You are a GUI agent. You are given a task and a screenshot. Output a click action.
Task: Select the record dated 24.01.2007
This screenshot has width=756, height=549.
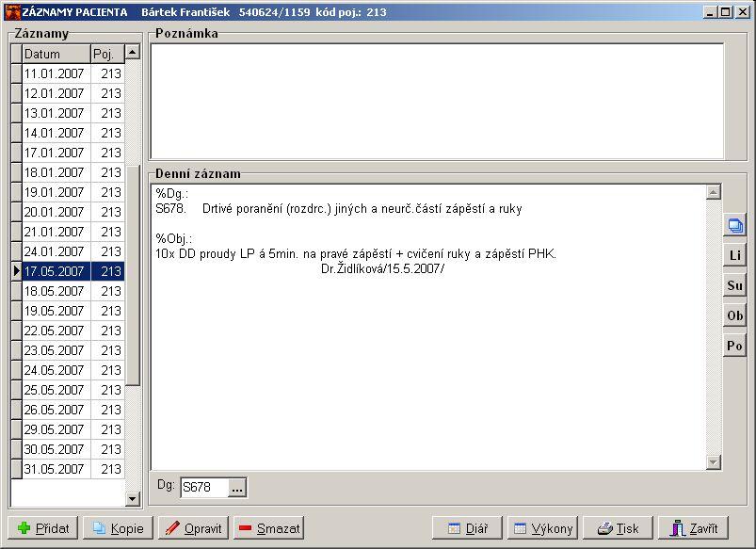coord(73,251)
